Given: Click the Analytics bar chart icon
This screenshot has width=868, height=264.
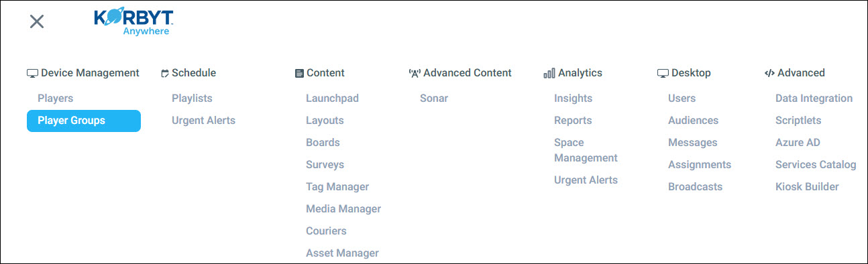Looking at the screenshot, I should 549,73.
